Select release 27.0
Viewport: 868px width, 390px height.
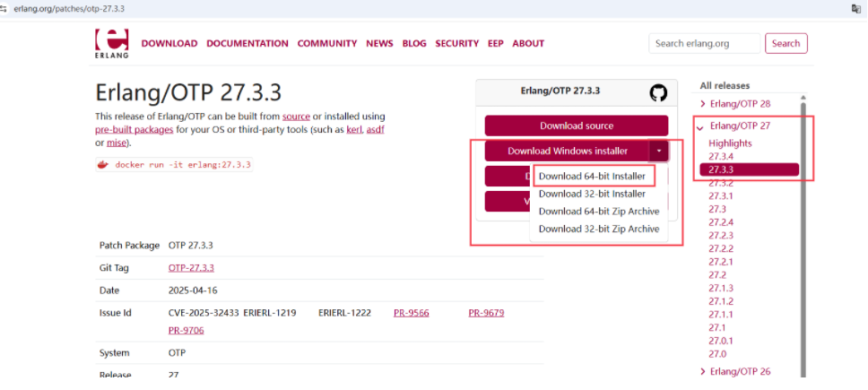coord(717,354)
